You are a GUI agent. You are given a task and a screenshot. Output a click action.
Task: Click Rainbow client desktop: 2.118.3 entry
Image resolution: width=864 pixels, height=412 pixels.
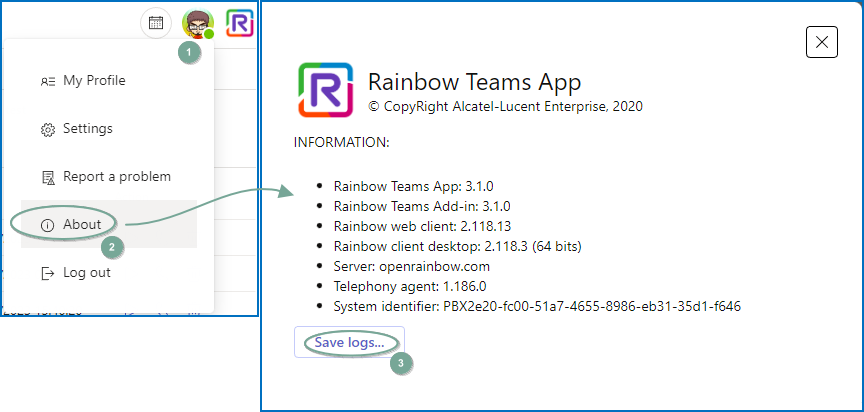click(457, 246)
